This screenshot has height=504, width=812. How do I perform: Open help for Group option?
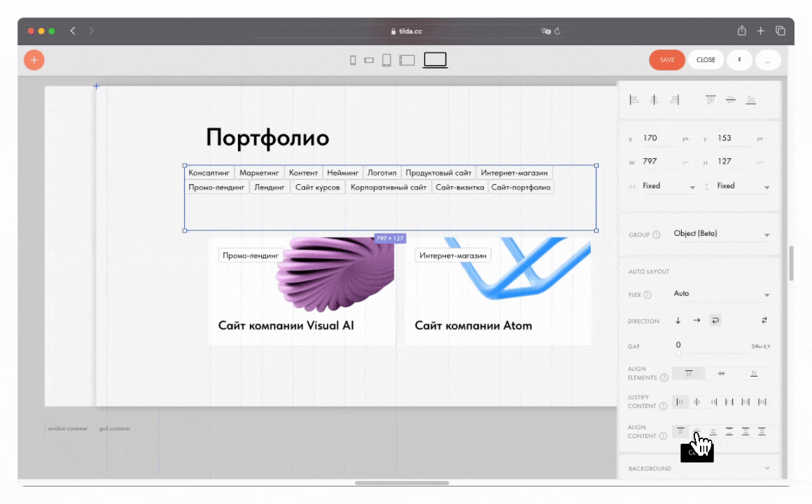coord(656,234)
